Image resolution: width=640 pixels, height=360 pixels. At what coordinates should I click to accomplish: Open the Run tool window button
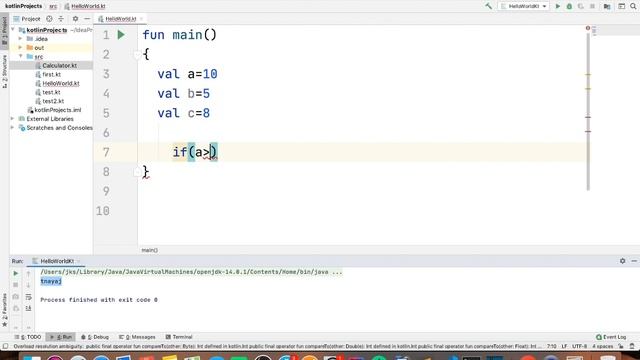(60, 337)
